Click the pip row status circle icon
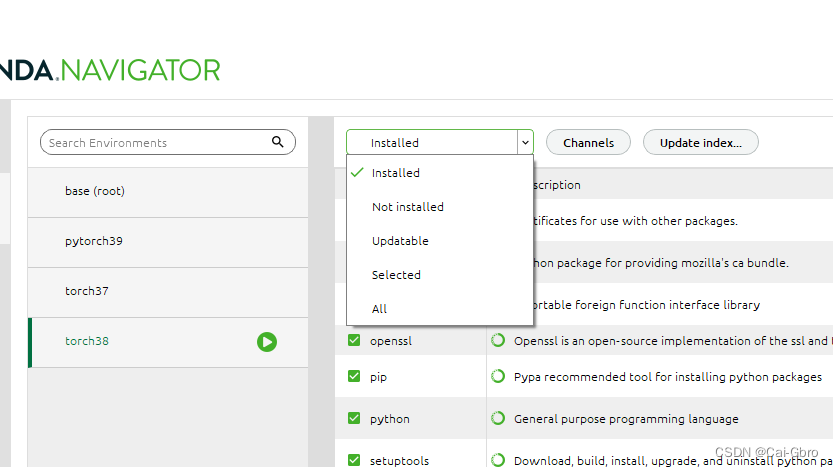 (498, 376)
